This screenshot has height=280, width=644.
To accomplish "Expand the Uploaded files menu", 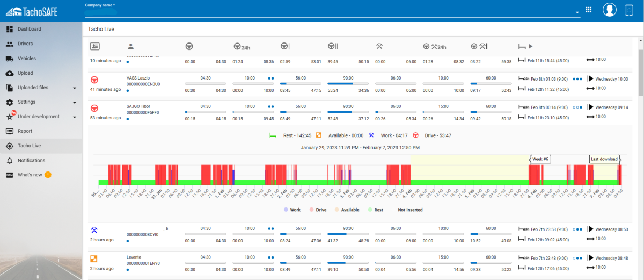I will pos(75,88).
